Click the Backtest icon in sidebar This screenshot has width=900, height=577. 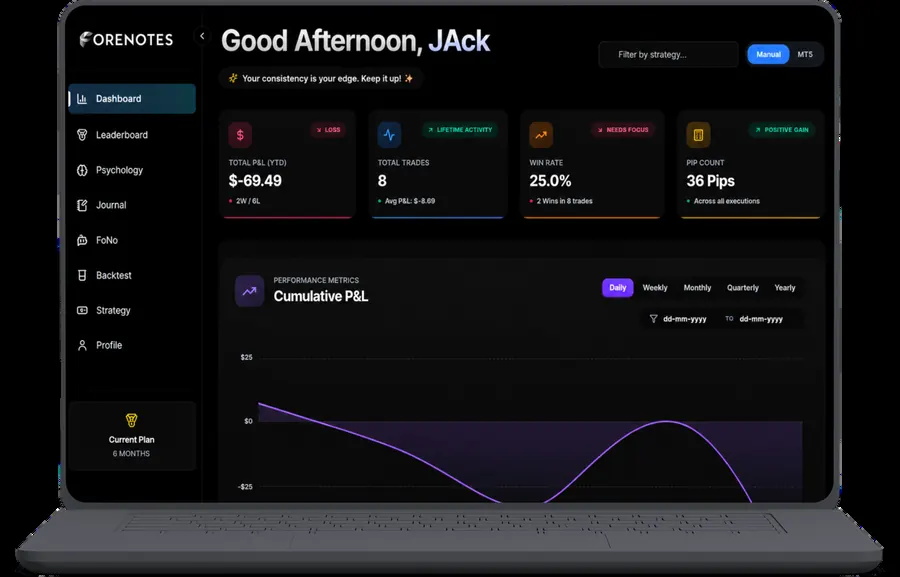tap(82, 275)
